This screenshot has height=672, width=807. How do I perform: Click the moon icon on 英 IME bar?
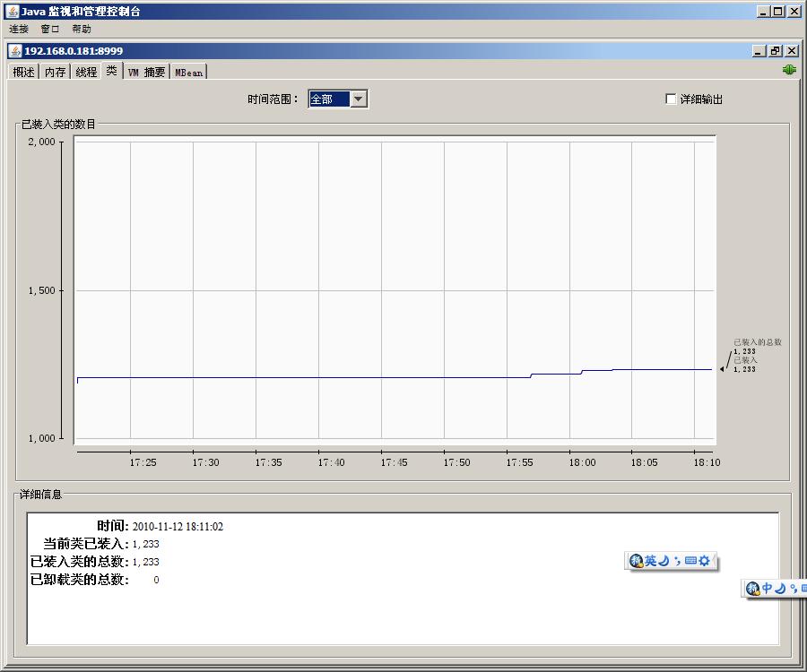pyautogui.click(x=664, y=560)
